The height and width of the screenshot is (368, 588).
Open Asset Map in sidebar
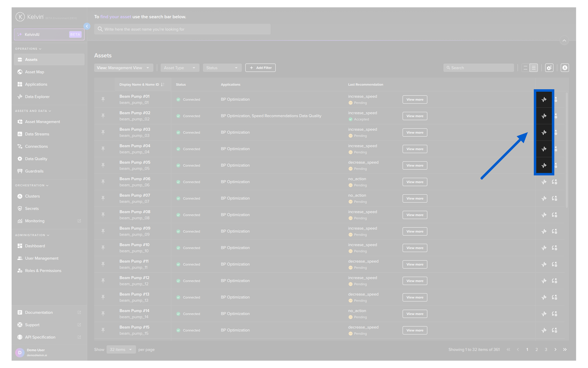pos(35,72)
